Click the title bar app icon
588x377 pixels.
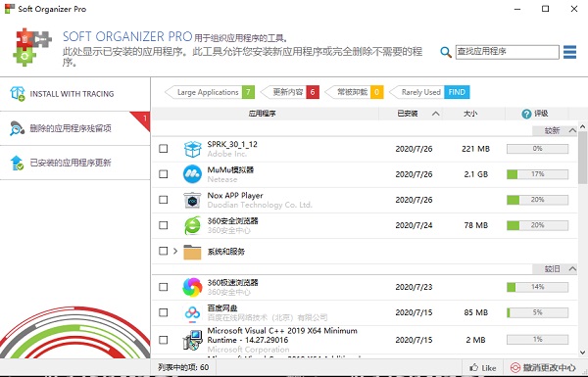point(10,9)
